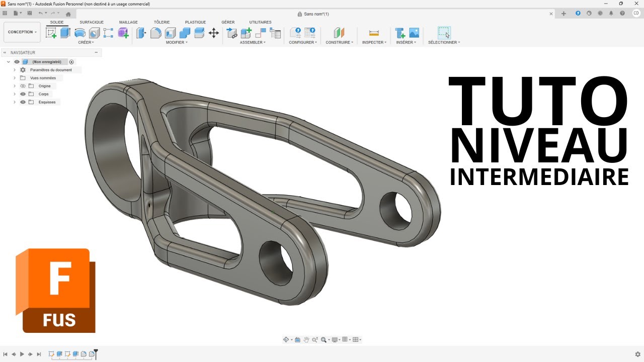Collapse the NAVIGATEUR panel with minus

(96, 52)
